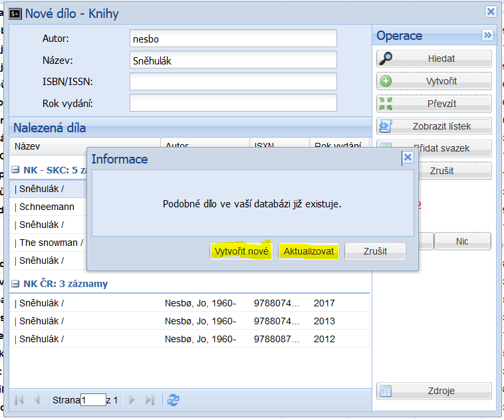Click Vytvořit nové in the dialog

click(241, 251)
